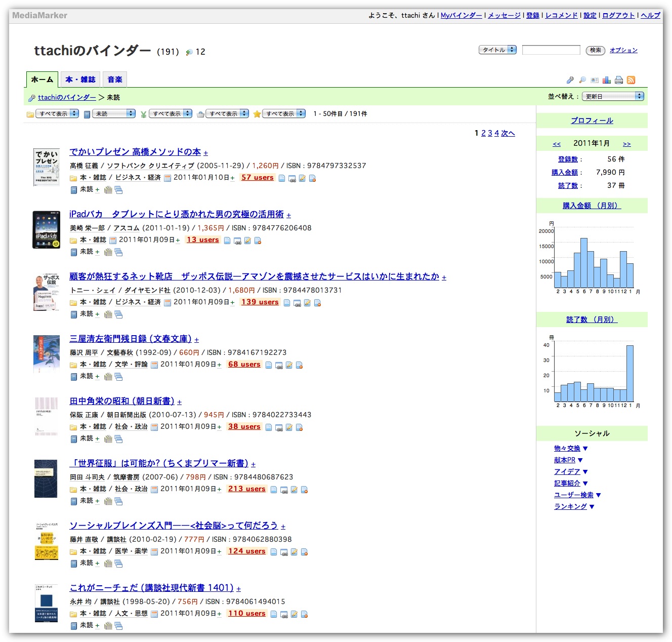Click the profile card icon in toolbar

(x=595, y=80)
